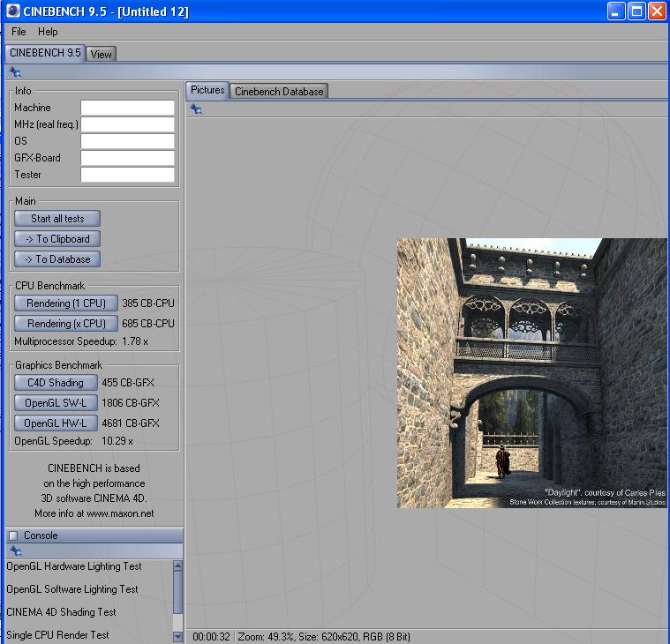Run the Rendering (x CPU) test
This screenshot has width=670, height=644.
(66, 324)
